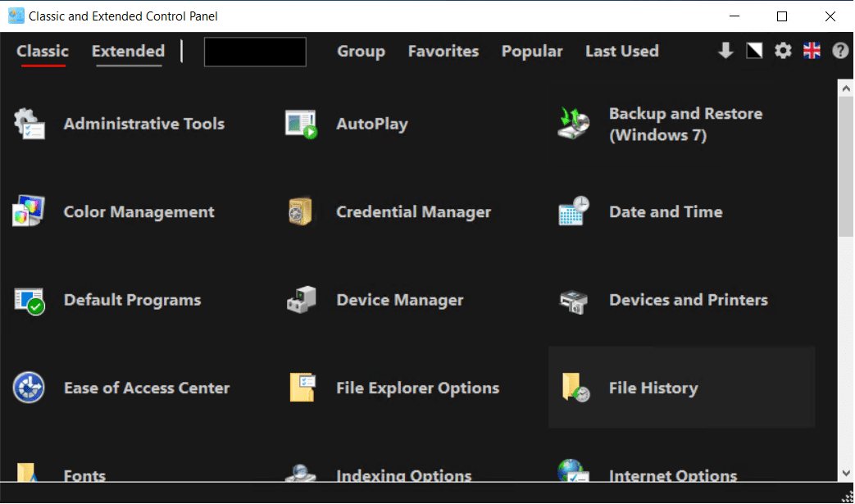
Task: Select the Favorites tab
Action: tap(443, 51)
